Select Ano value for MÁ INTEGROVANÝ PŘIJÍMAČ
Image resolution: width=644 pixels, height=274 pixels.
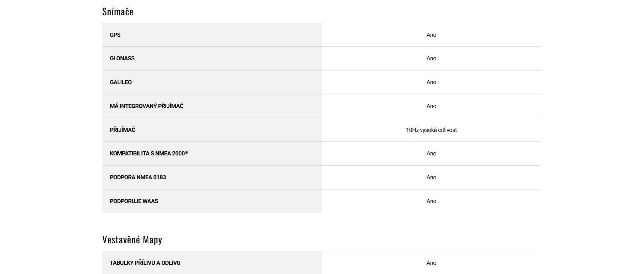(431, 106)
